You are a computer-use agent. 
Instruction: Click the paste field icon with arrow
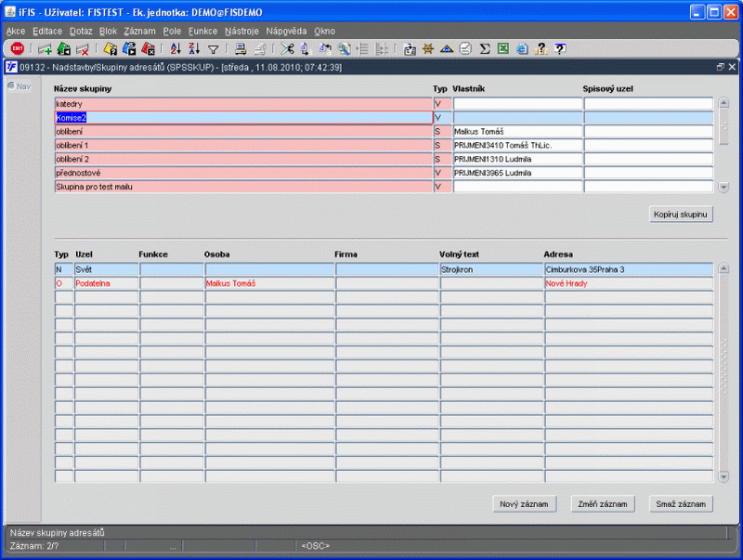coord(325,48)
